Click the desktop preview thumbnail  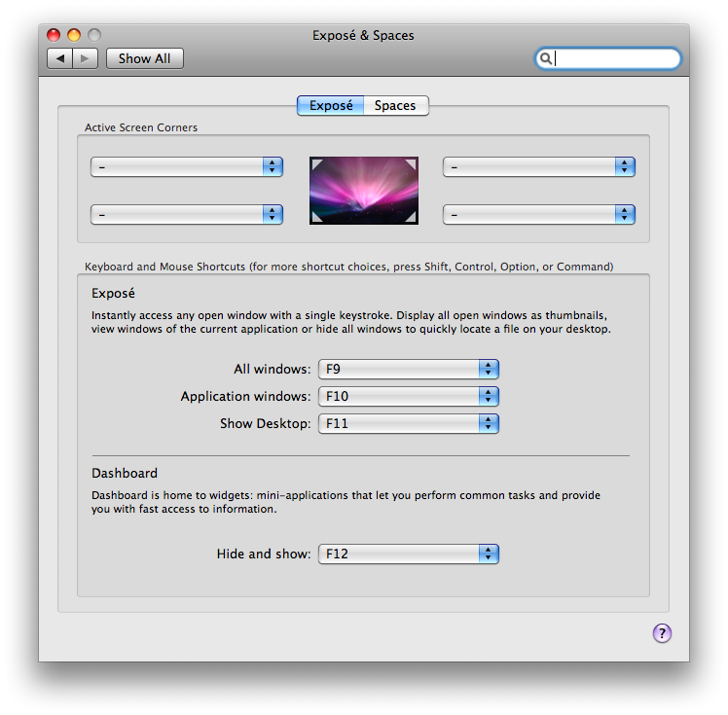(364, 191)
